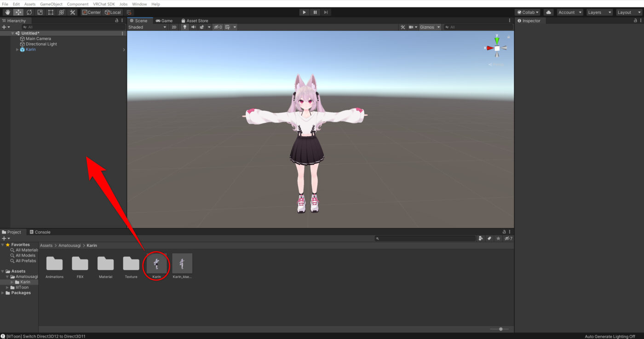Open the Collab dropdown
Image resolution: width=644 pixels, height=339 pixels.
tap(528, 12)
